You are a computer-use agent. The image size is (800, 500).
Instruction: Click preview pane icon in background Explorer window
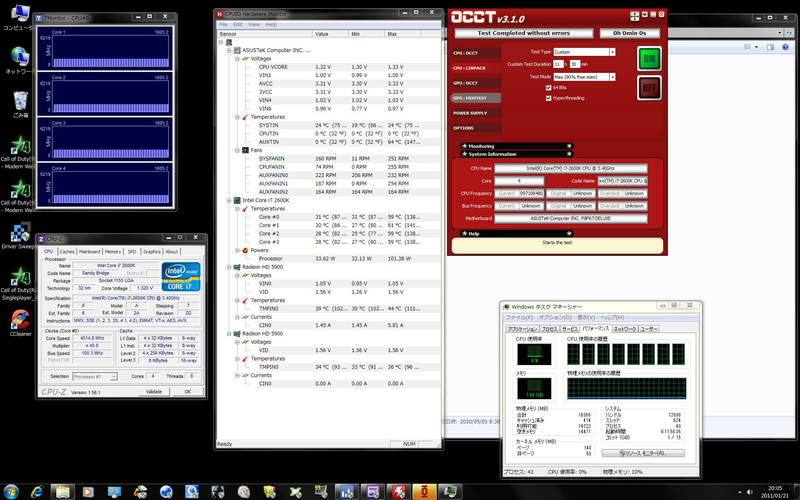(x=770, y=47)
